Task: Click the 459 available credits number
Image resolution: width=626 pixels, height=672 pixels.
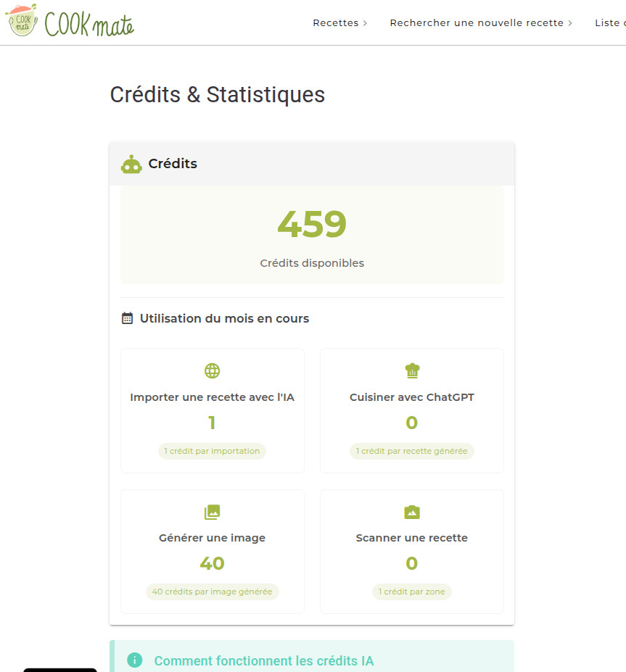Action: (x=312, y=225)
